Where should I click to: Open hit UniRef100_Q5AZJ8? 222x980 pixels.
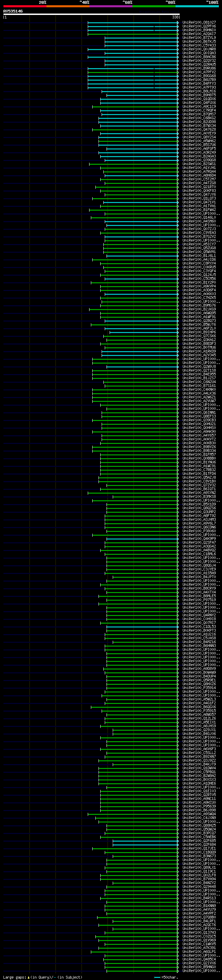click(199, 477)
